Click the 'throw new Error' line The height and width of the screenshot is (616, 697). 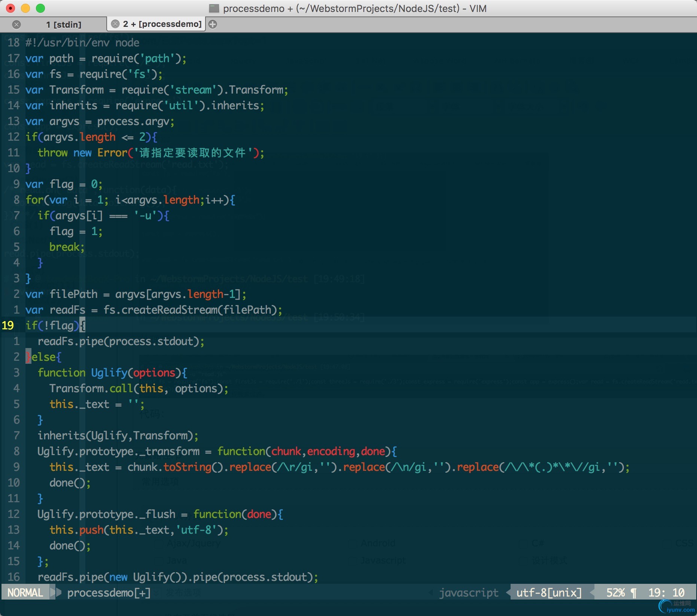coord(151,153)
